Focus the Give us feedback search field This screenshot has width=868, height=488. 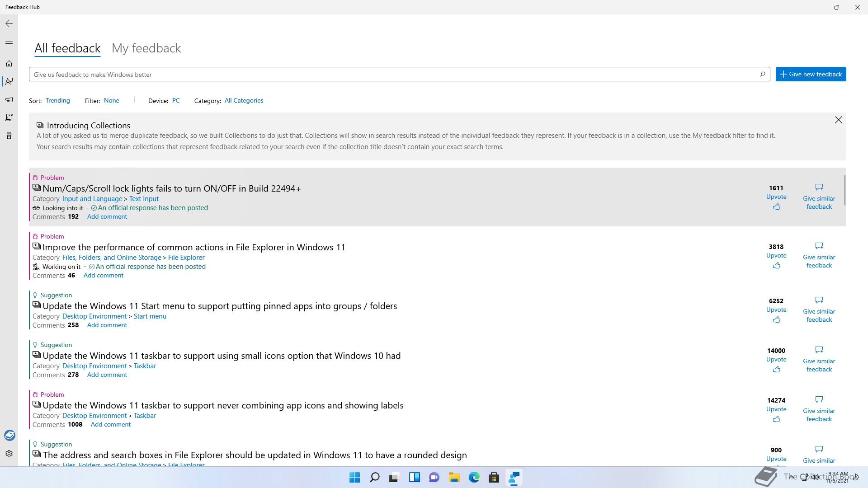399,74
